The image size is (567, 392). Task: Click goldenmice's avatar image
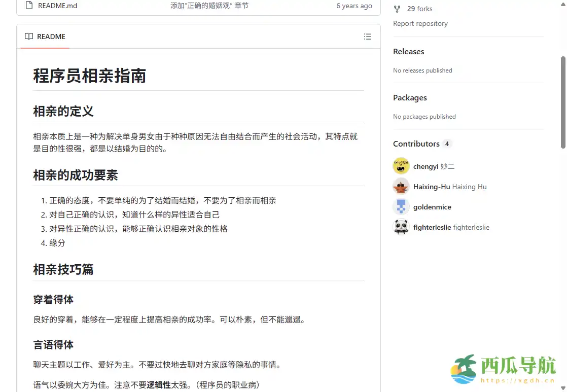point(401,206)
